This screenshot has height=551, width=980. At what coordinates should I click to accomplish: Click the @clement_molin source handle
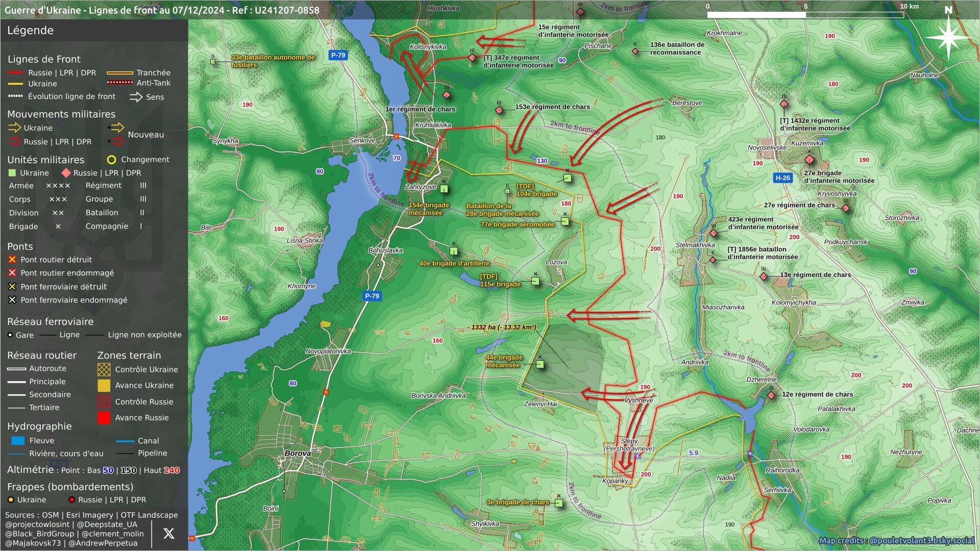pos(112,534)
